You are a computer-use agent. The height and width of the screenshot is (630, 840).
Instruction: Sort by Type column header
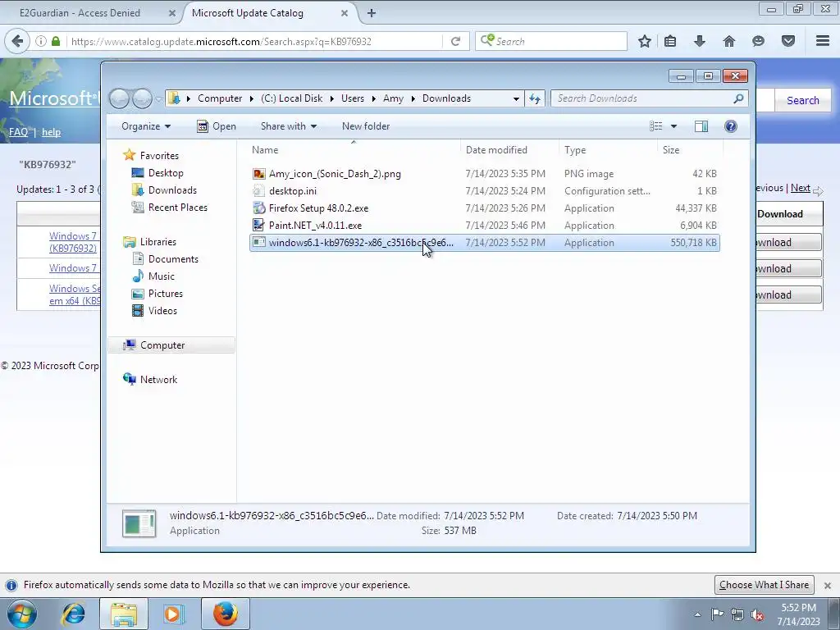[608, 150]
